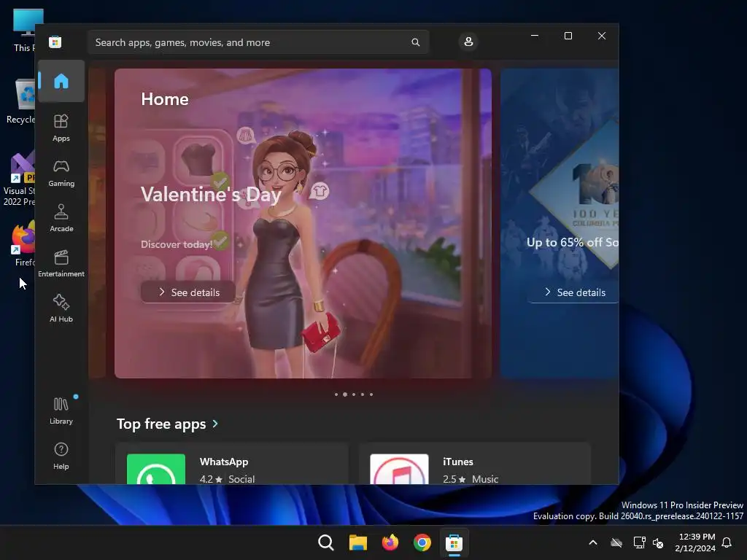Open the Apps section in the sidebar
This screenshot has width=747, height=560.
coord(61,128)
